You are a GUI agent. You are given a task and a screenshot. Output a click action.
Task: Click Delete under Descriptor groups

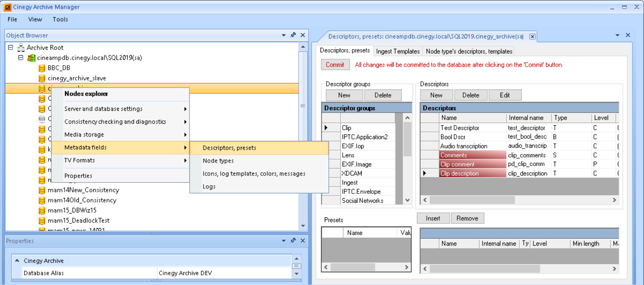(x=383, y=95)
